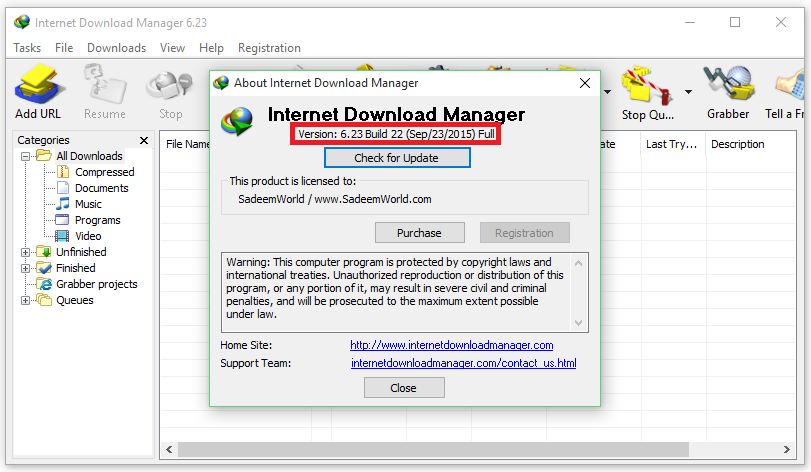Click the Stop Queue toolbar icon
Viewport: 811px width, 472px height.
pos(647,85)
